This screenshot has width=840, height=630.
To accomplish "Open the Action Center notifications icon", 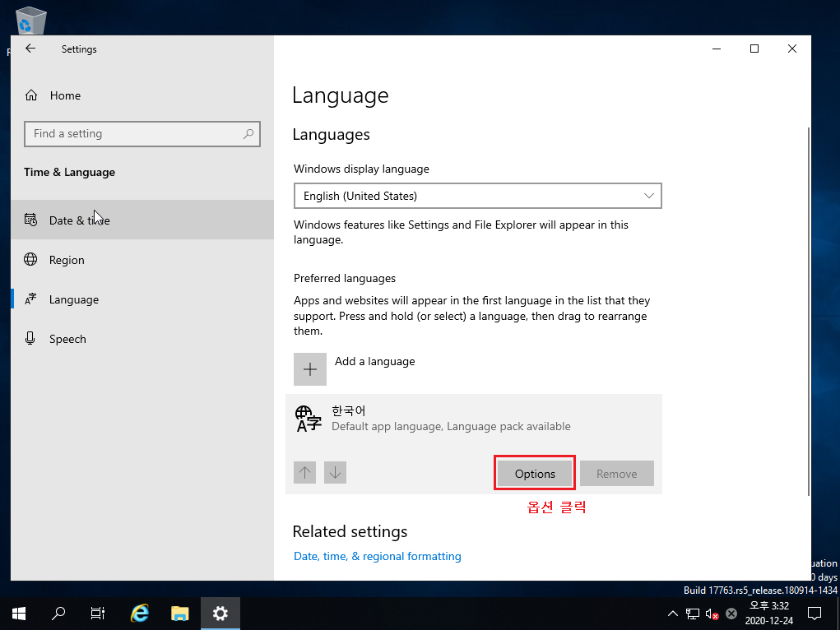I will (x=814, y=614).
